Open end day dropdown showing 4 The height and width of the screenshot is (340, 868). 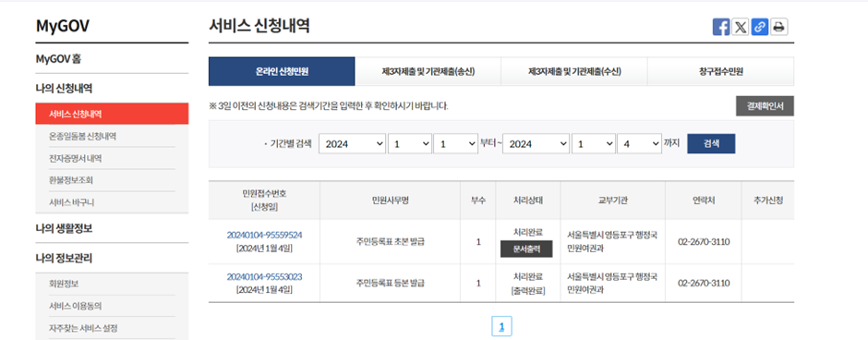click(639, 144)
